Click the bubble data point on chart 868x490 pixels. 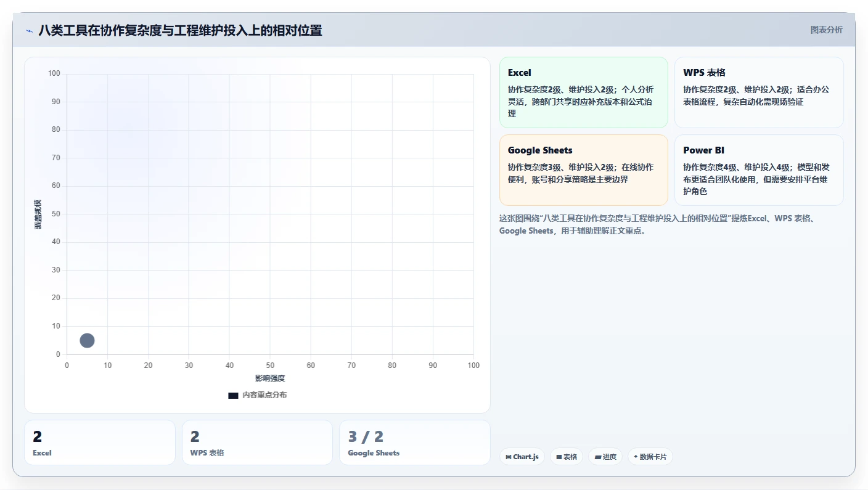click(87, 340)
